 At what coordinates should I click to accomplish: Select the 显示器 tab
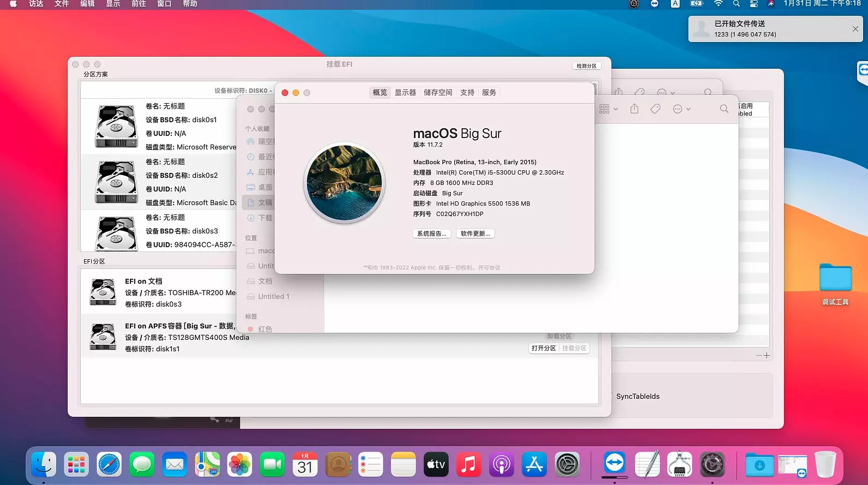(405, 93)
